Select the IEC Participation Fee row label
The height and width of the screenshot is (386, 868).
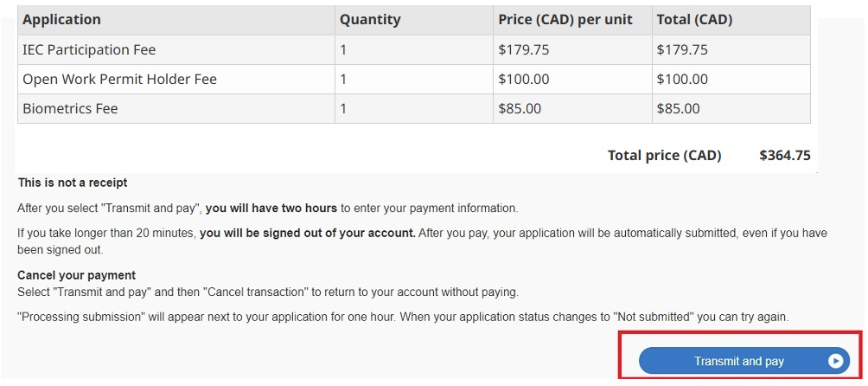(89, 50)
